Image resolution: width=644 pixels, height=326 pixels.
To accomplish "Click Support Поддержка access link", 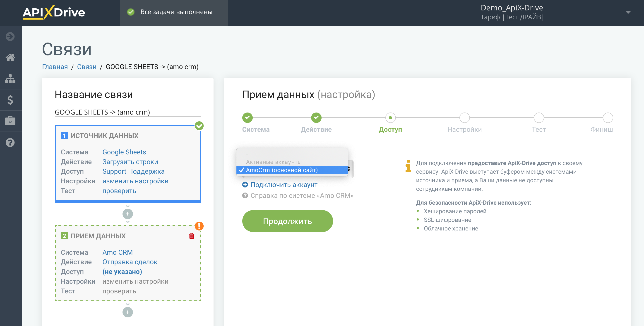I will pyautogui.click(x=133, y=172).
